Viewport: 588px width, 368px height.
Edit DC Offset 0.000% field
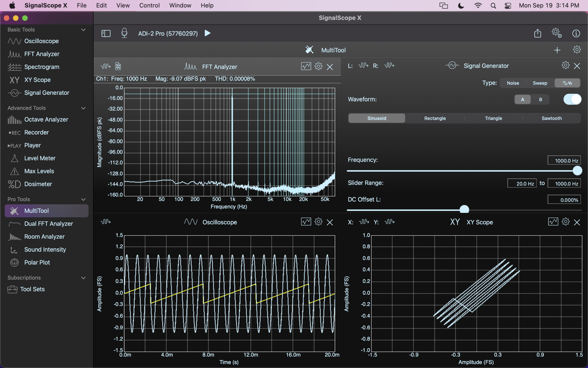[x=564, y=200]
